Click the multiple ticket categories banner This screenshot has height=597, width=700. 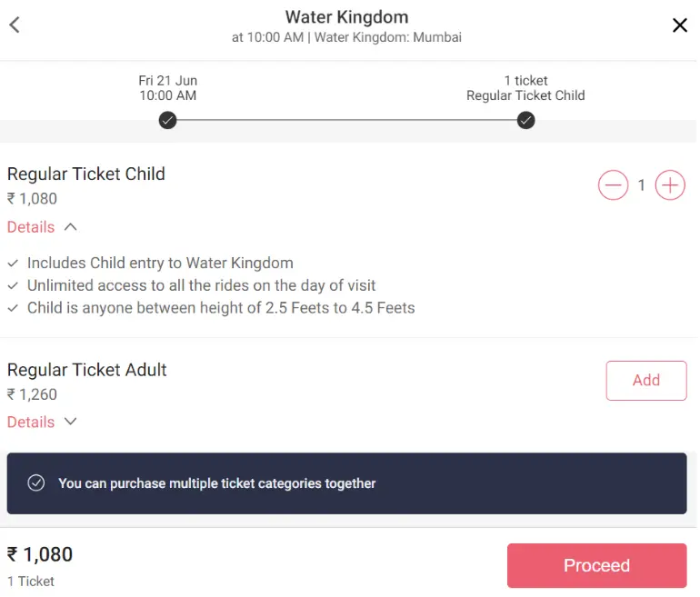346,483
